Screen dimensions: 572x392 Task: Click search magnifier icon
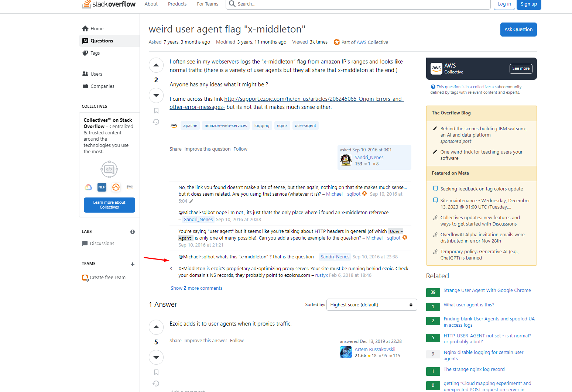point(232,4)
